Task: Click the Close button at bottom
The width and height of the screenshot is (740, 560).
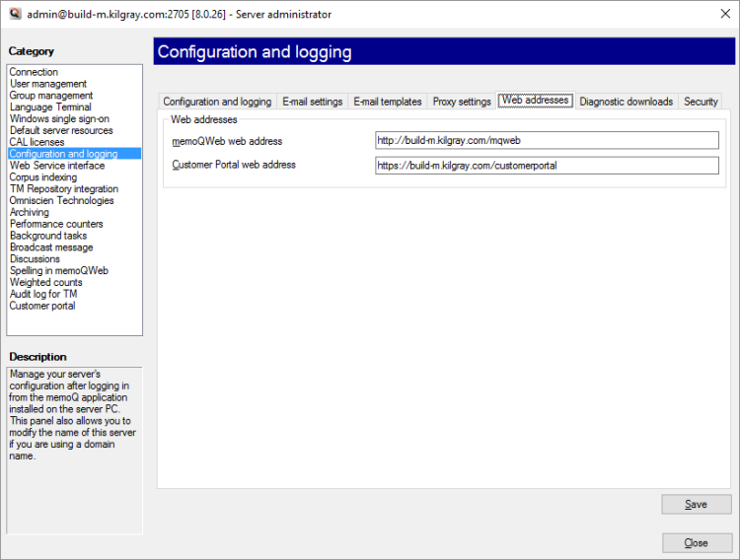Action: (x=696, y=543)
